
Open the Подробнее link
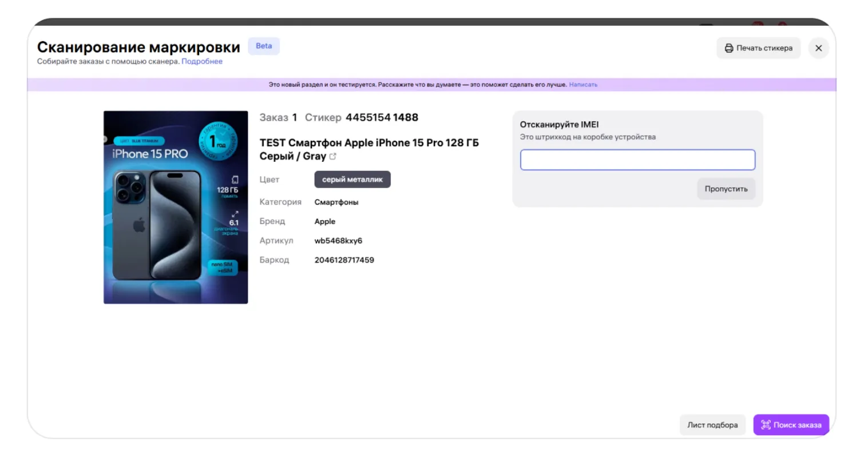(x=202, y=62)
